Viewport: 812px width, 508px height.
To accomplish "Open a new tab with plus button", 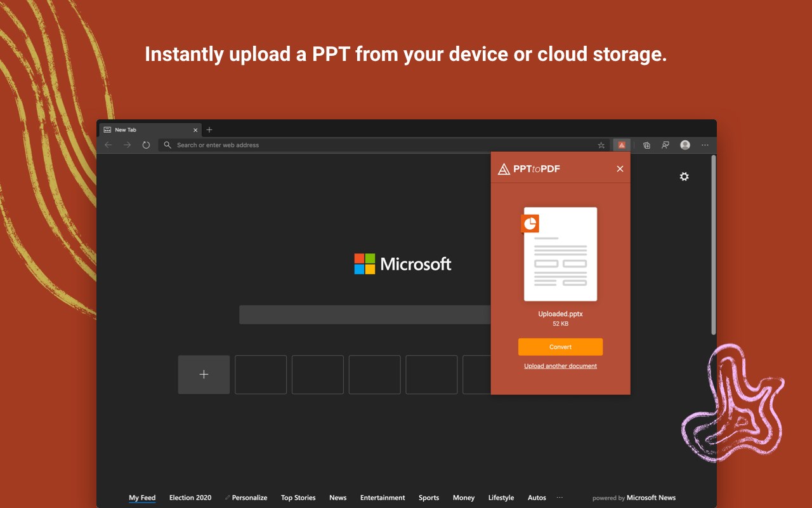I will pyautogui.click(x=209, y=130).
